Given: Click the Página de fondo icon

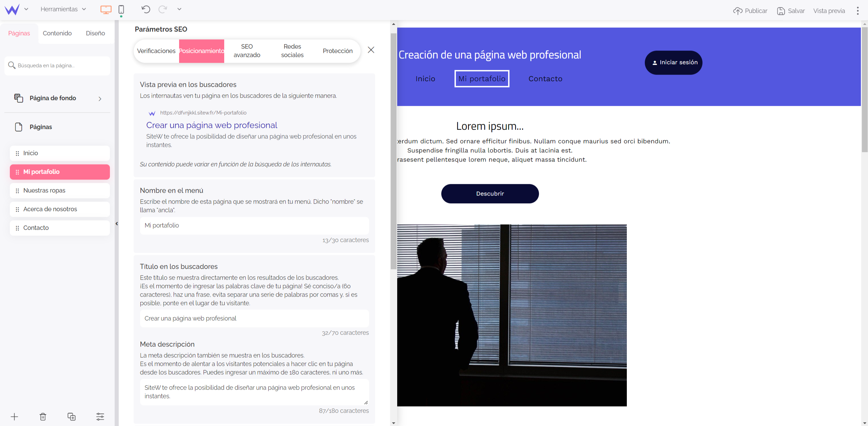Looking at the screenshot, I should (19, 98).
